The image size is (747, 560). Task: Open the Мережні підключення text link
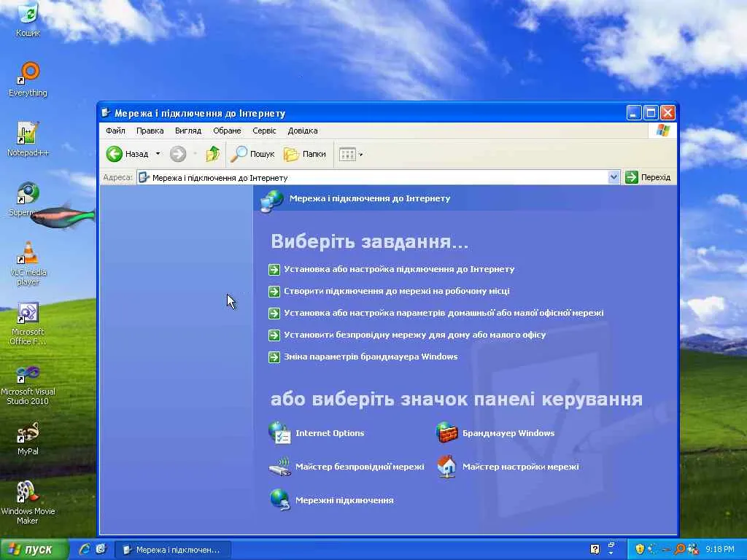coord(344,500)
